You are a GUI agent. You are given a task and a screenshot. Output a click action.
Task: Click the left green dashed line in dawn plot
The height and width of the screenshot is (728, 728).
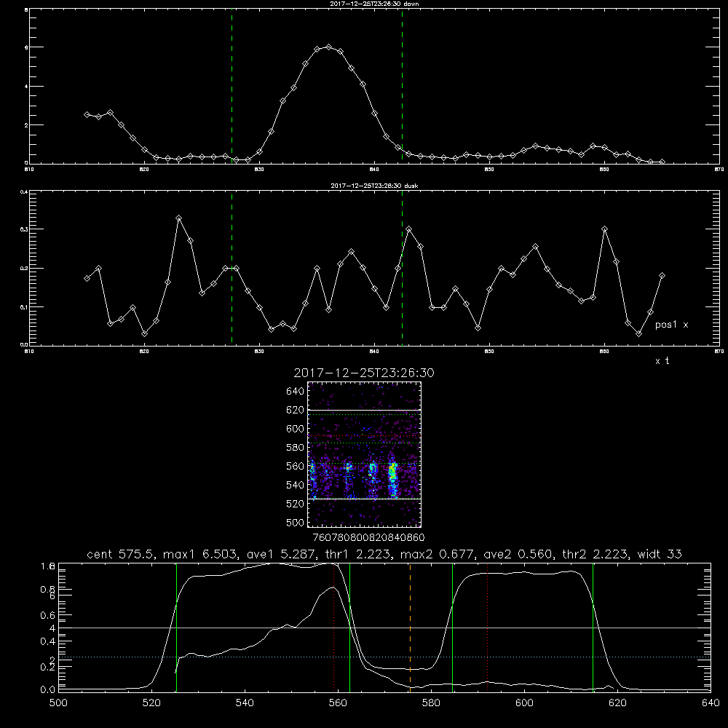[x=232, y=87]
